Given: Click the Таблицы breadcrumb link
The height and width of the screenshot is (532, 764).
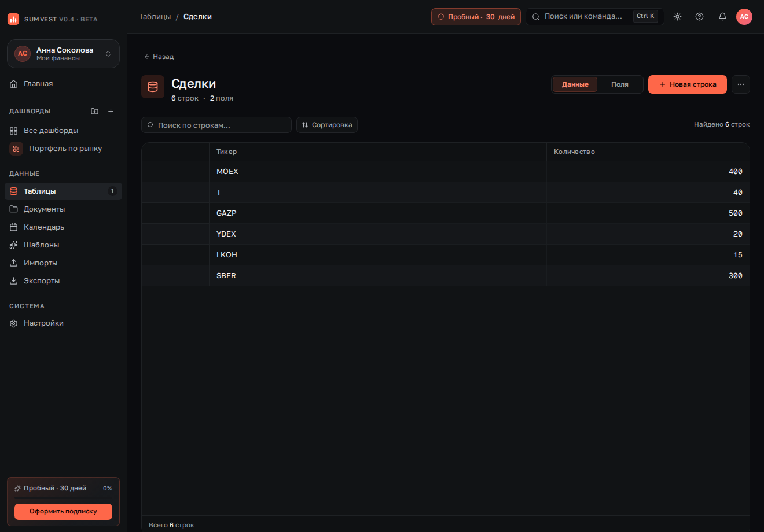Looking at the screenshot, I should click(x=155, y=17).
